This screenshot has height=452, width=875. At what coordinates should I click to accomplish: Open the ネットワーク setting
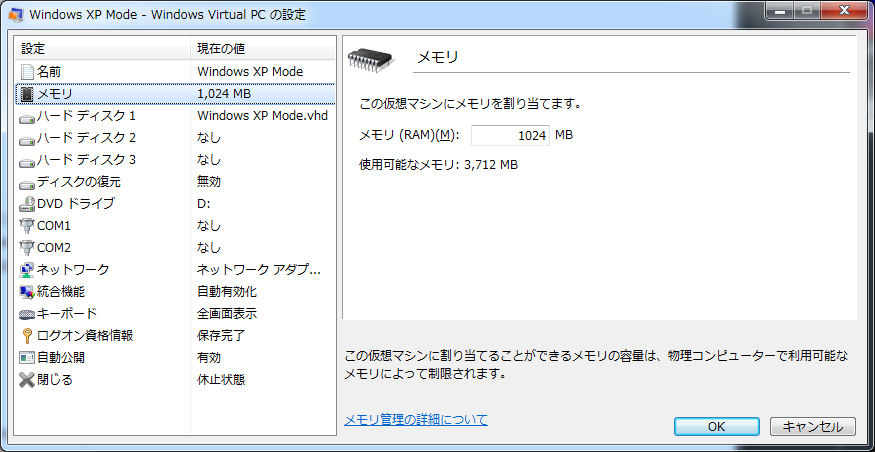[175, 270]
